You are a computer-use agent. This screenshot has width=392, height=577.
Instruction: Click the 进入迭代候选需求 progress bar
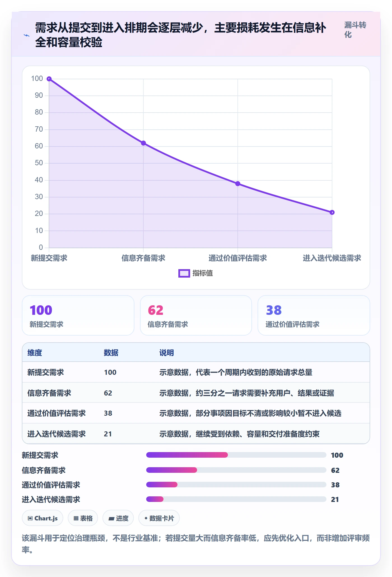(x=236, y=499)
